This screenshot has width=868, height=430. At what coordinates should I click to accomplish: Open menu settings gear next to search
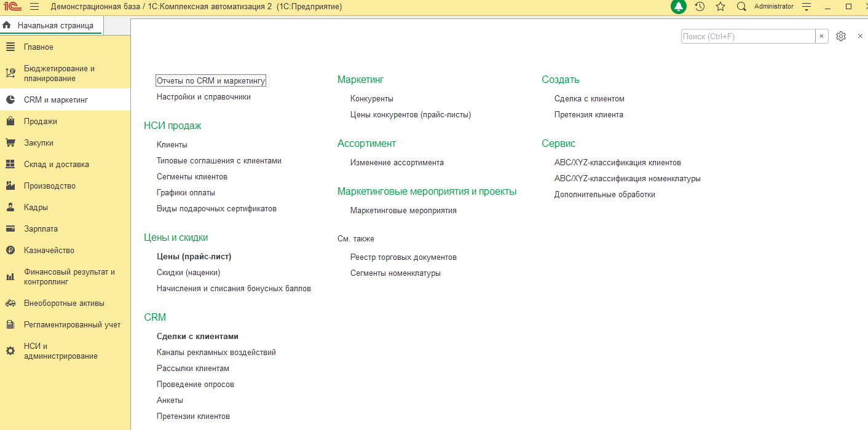pyautogui.click(x=841, y=36)
